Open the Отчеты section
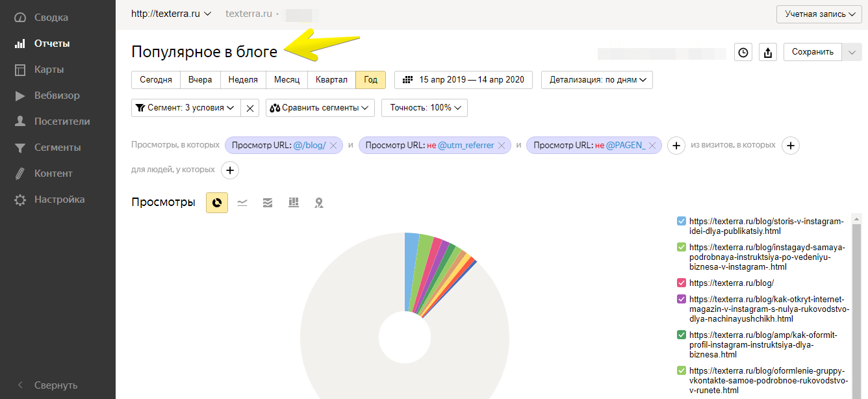Image resolution: width=868 pixels, height=399 pixels. coord(51,44)
